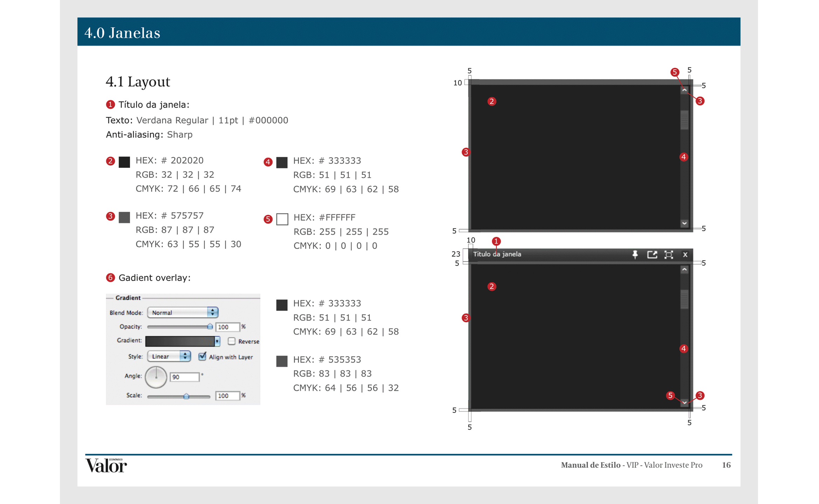Open the Style Linear dropdown

coord(169,356)
